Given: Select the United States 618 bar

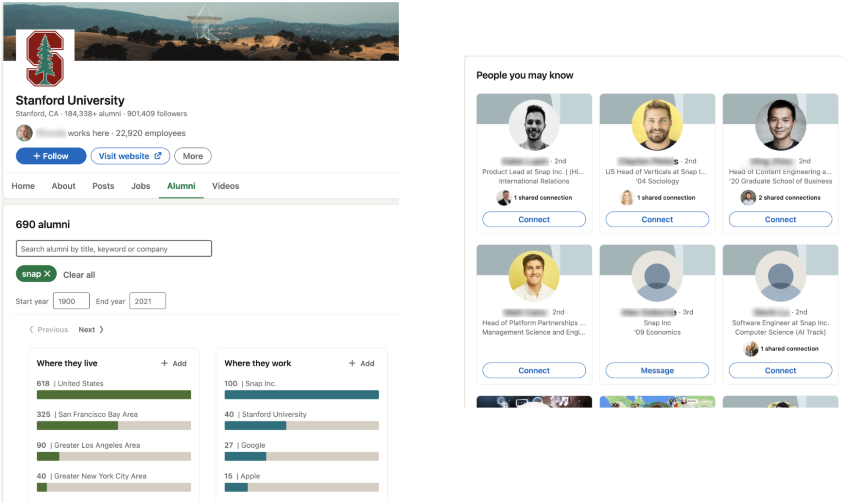Looking at the screenshot, I should (113, 395).
